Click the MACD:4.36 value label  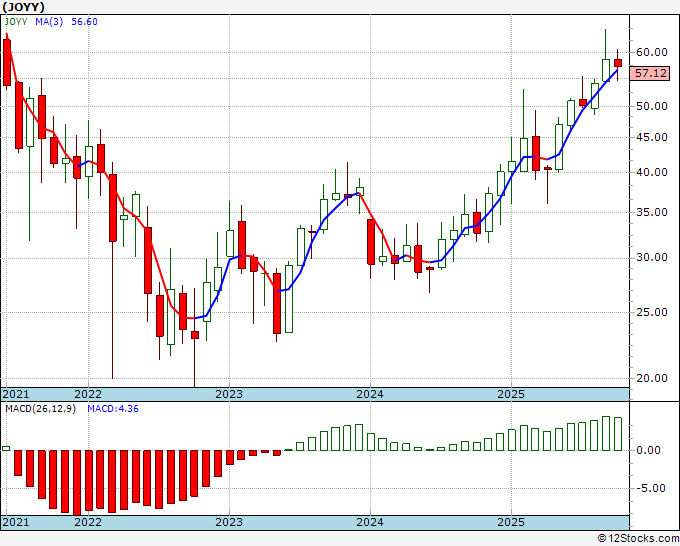click(113, 409)
